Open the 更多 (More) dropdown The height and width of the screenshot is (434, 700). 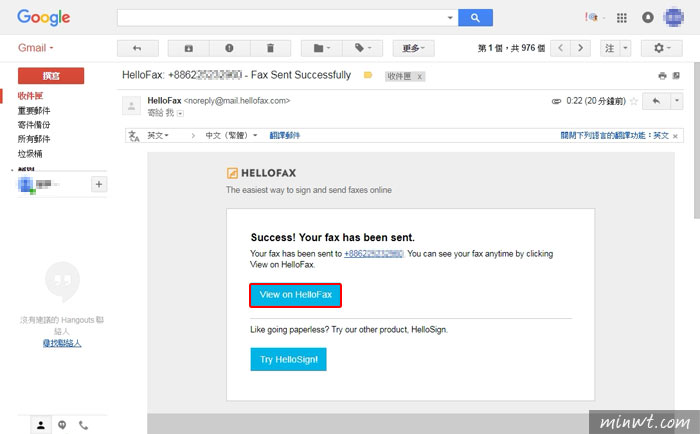pos(413,48)
